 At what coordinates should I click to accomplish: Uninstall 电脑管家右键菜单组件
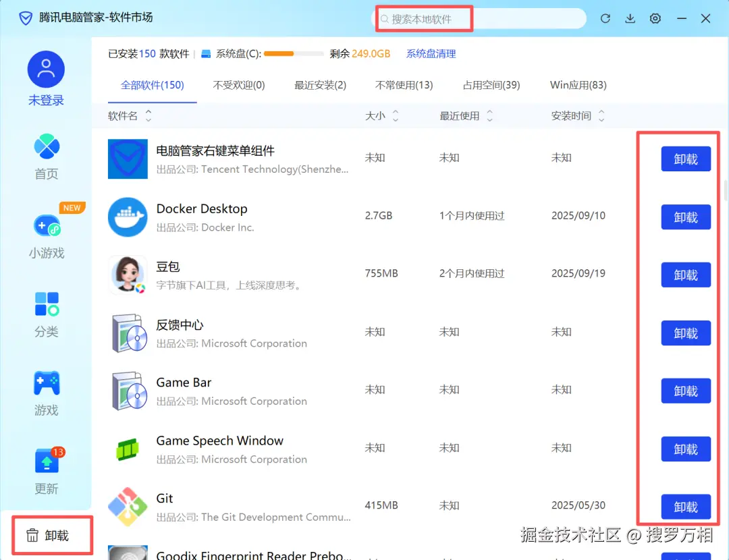pos(686,159)
